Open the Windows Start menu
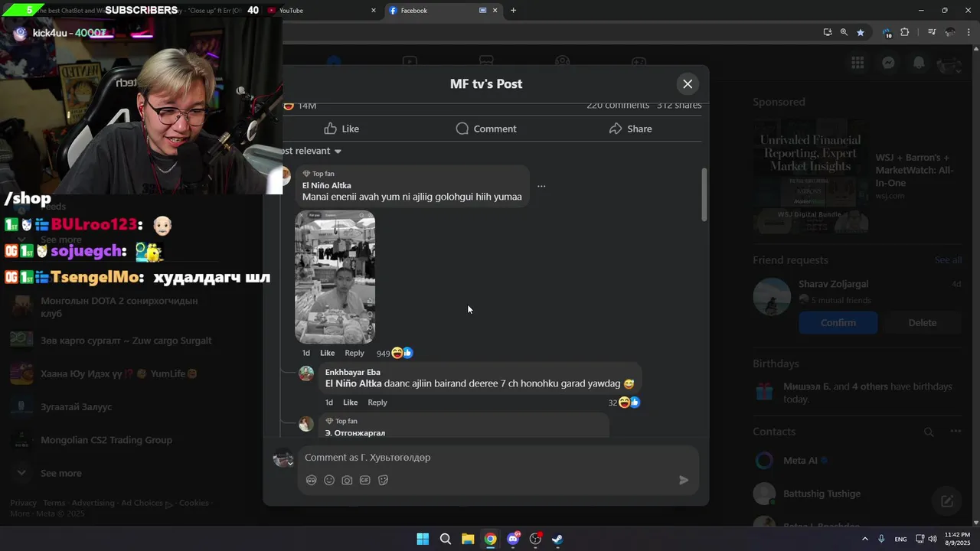This screenshot has height=551, width=980. (423, 539)
